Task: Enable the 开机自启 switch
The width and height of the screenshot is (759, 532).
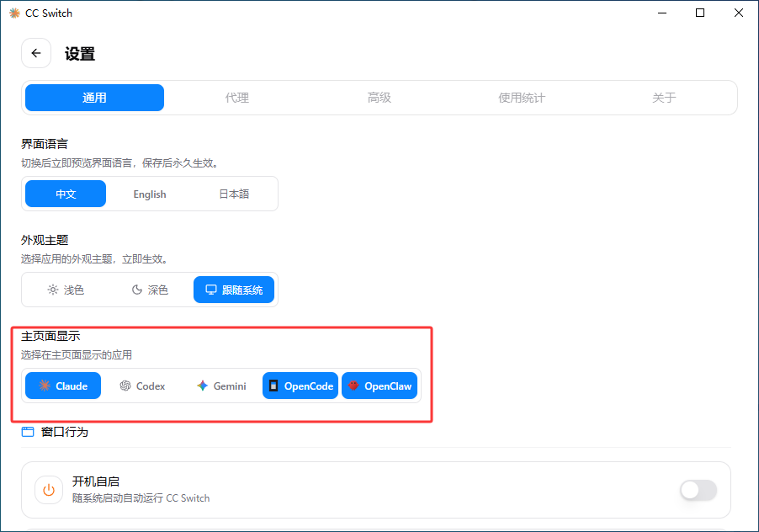Action: (698, 490)
